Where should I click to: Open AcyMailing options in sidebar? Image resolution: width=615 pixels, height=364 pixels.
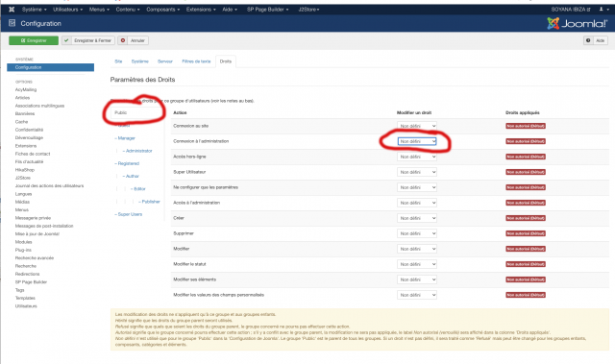pos(26,89)
